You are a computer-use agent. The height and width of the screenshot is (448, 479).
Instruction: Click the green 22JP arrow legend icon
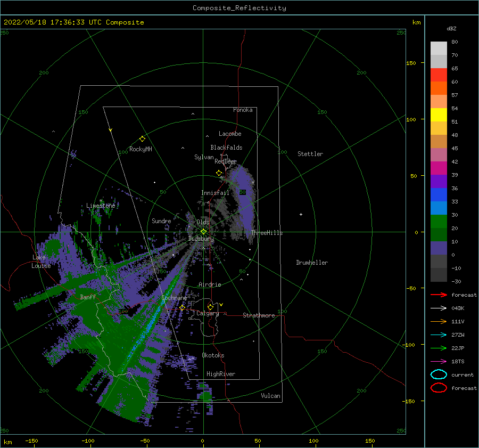click(x=439, y=348)
